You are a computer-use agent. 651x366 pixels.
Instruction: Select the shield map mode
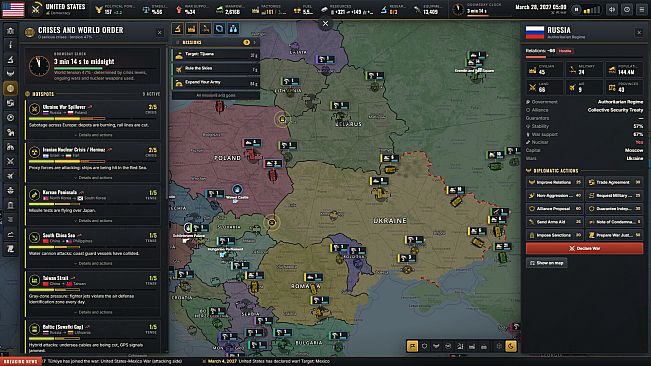[424, 346]
